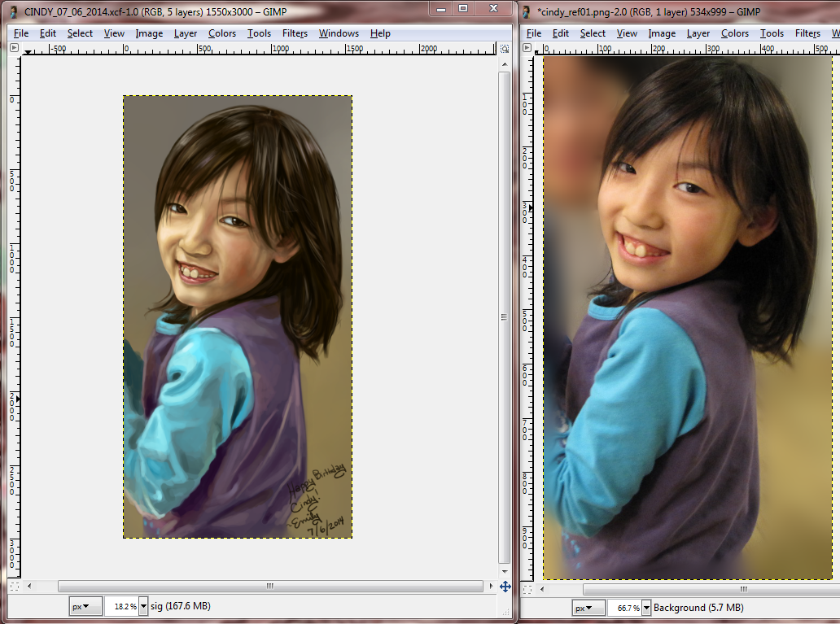Screen dimensions: 840x624
Task: Open the 18.2% zoom dropdown arrow
Action: [x=144, y=607]
